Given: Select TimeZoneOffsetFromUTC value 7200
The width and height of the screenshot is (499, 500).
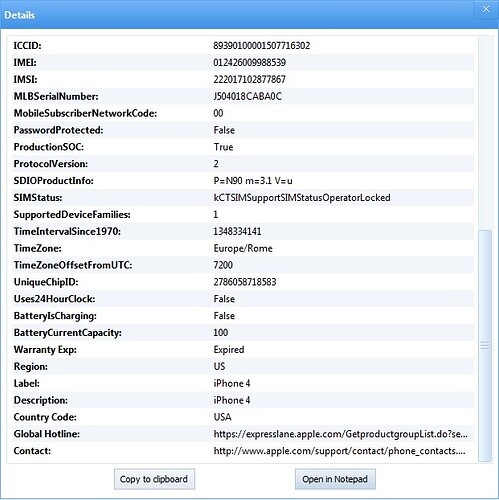Looking at the screenshot, I should tap(223, 265).
